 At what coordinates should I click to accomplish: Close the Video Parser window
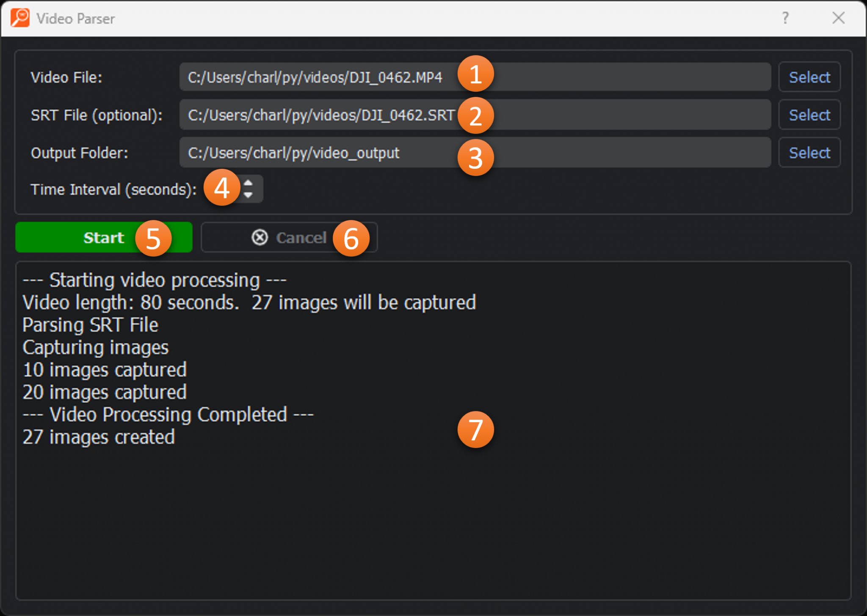(838, 18)
